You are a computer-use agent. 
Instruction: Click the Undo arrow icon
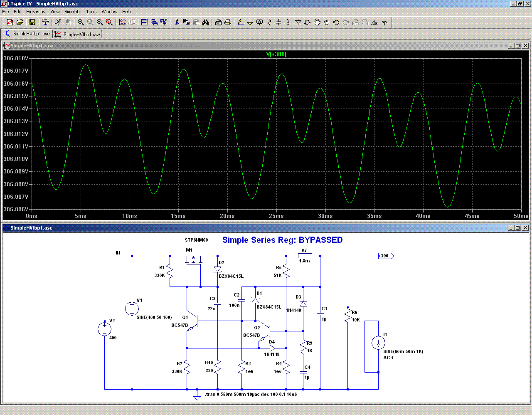pos(336,22)
